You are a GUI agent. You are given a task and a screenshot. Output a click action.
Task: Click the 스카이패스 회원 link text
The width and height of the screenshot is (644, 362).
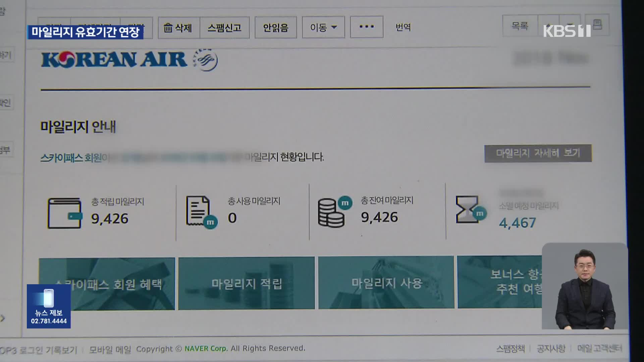tap(71, 158)
